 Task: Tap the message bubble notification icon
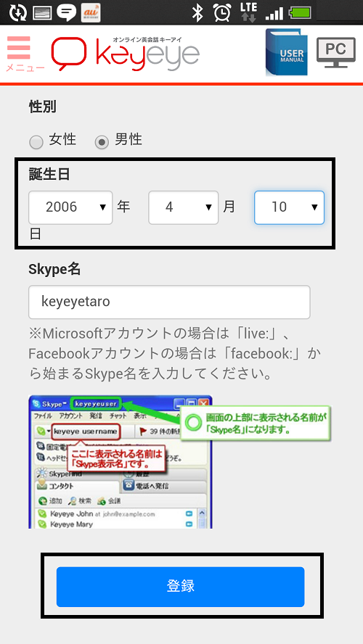66,13
